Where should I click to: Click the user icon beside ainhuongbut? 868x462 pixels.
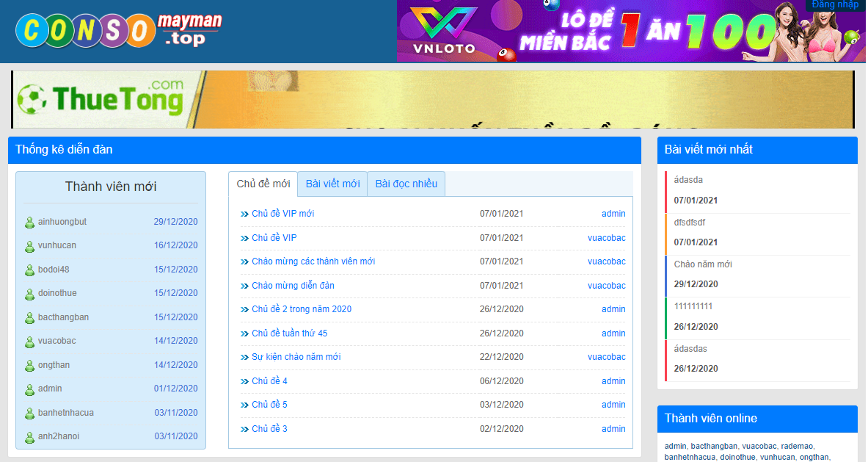coord(29,223)
